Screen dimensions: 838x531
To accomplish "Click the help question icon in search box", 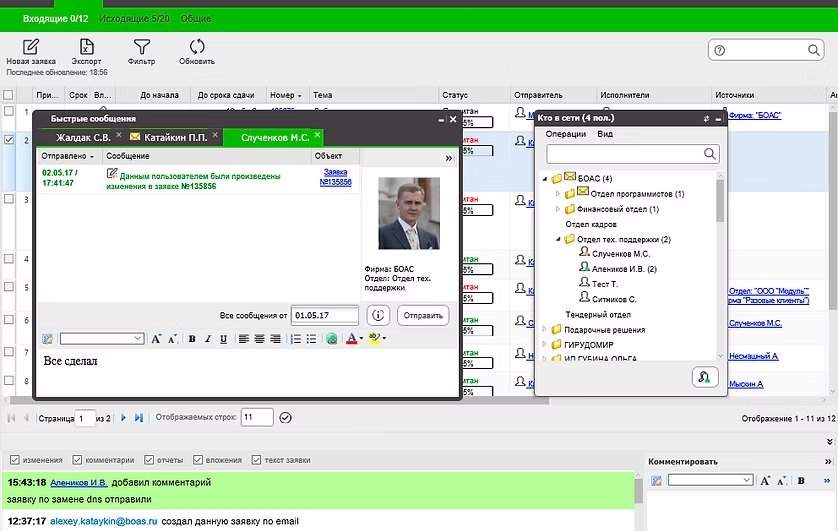I will tap(720, 50).
